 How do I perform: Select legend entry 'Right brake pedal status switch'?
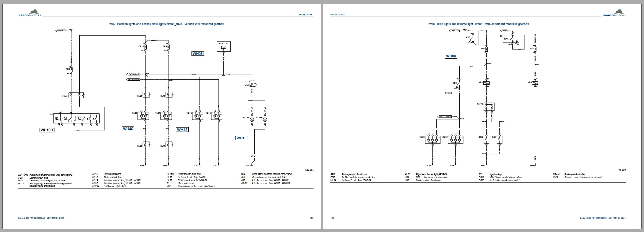click(x=506, y=177)
